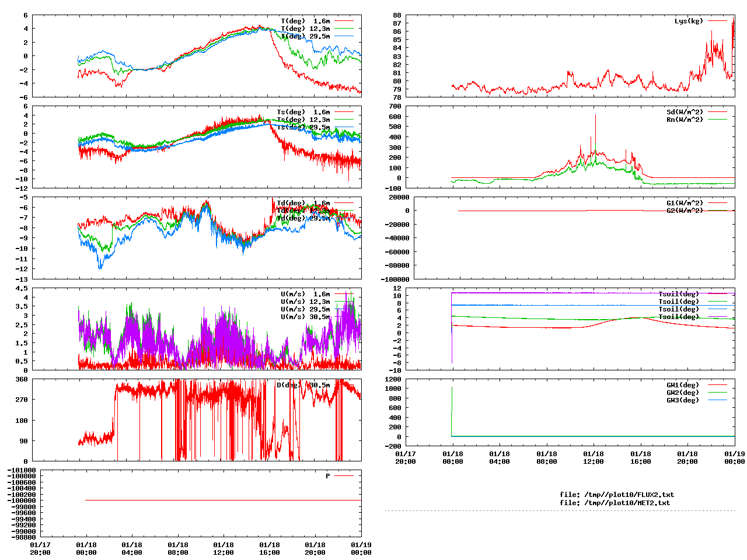Click the red line sample beside 'Lys(kg)'
747x560 pixels.
(x=717, y=21)
